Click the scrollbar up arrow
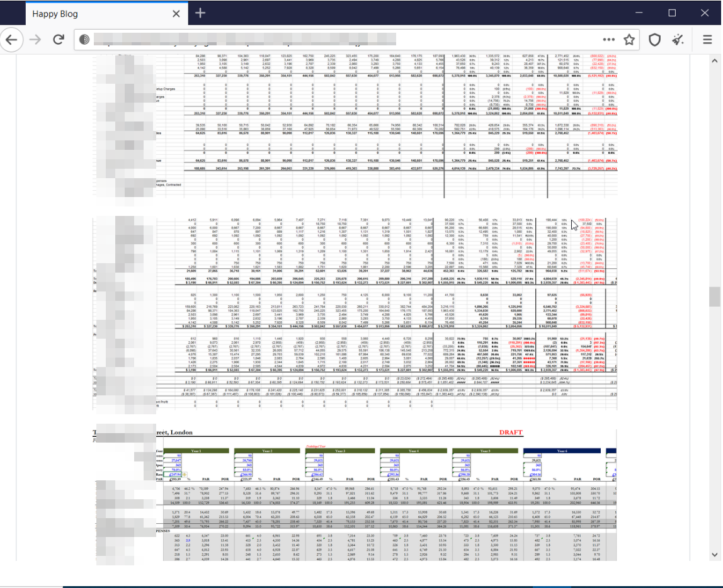The height and width of the screenshot is (588, 723). 714,61
